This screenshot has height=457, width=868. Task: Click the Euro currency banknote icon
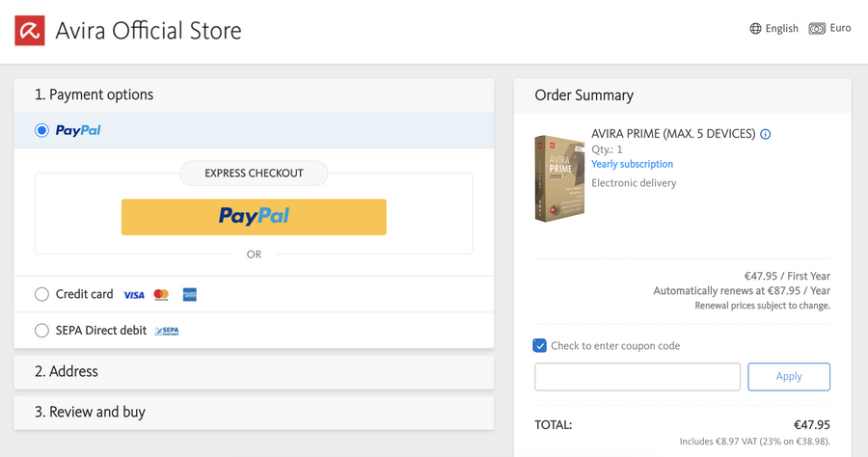(817, 29)
